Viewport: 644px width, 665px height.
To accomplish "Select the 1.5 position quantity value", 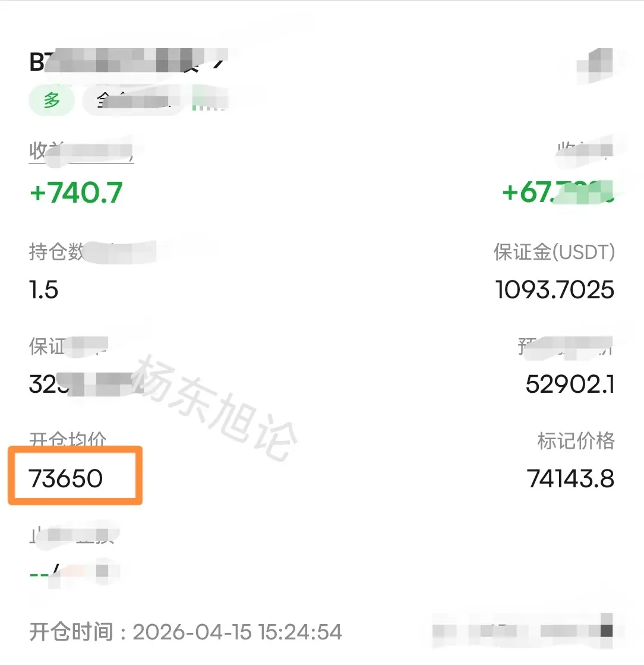I will point(44,290).
